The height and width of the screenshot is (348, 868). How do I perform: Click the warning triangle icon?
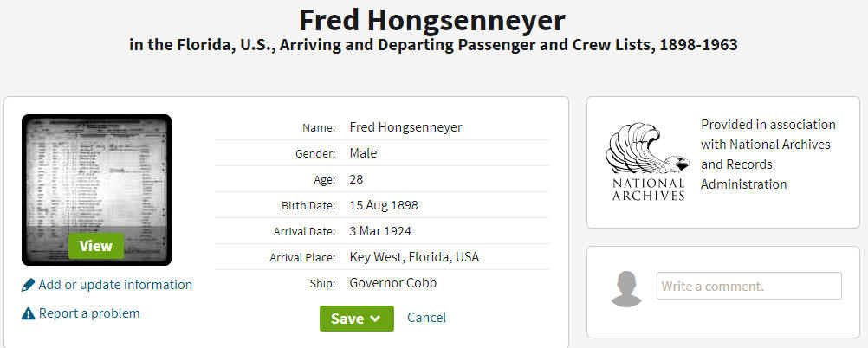click(x=28, y=313)
